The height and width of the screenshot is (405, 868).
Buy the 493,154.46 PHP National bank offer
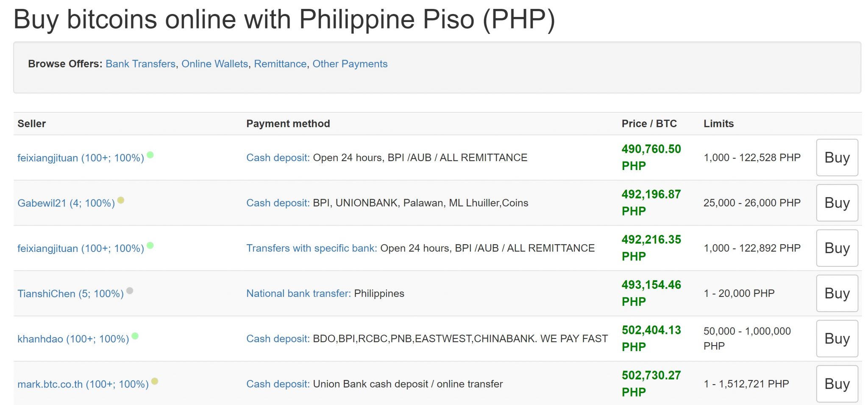pyautogui.click(x=837, y=293)
